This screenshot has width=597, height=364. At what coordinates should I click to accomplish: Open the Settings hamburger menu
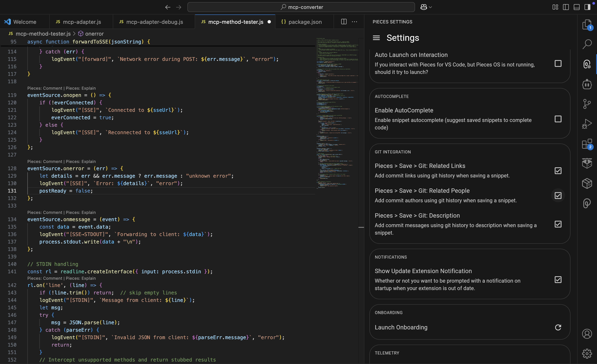pos(376,38)
